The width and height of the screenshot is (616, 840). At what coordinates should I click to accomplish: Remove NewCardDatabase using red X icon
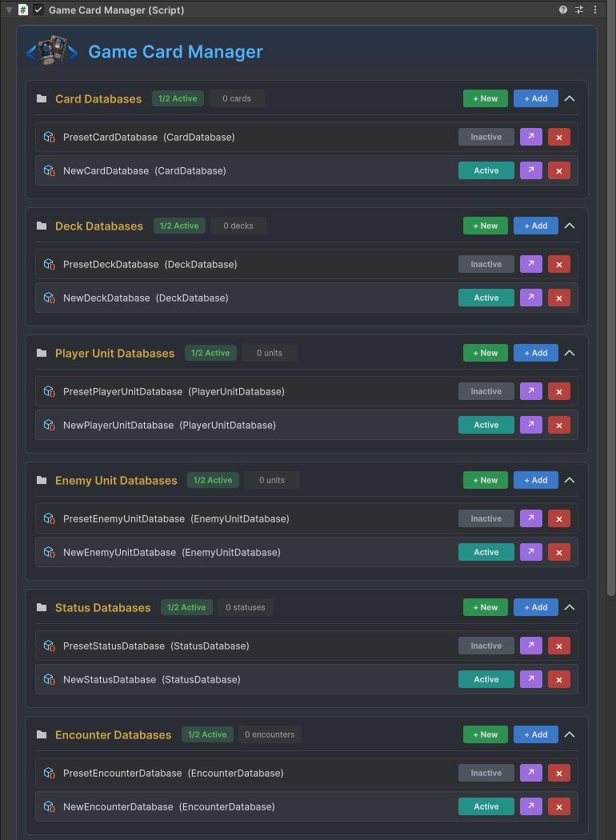pos(558,171)
